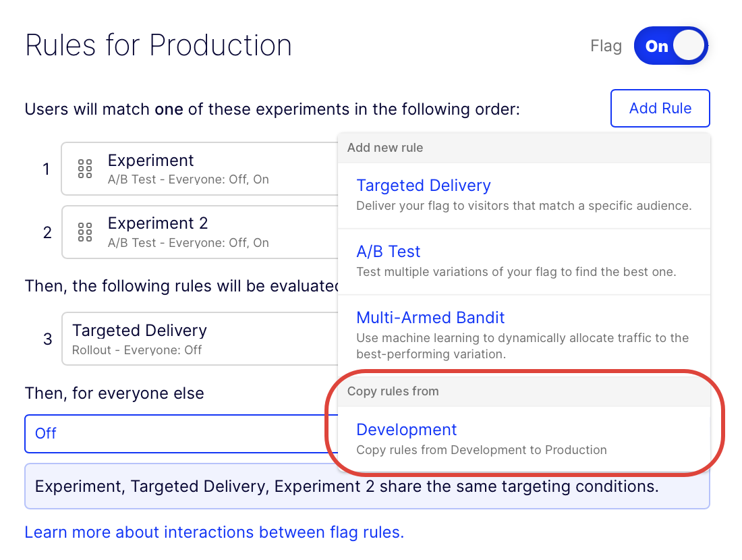Image resolution: width=742 pixels, height=560 pixels.
Task: Grab the drag handle on Experiment 2 rule
Action: click(85, 232)
